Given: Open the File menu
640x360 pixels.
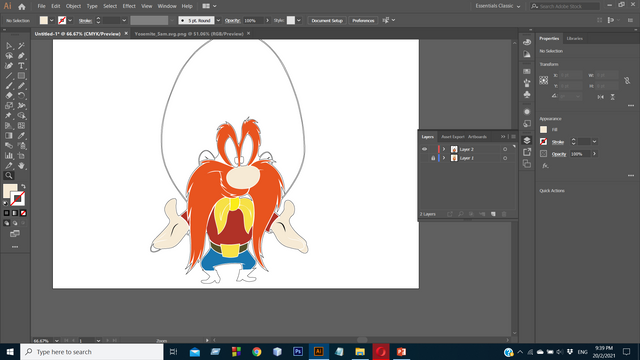Looking at the screenshot, I should [41, 6].
